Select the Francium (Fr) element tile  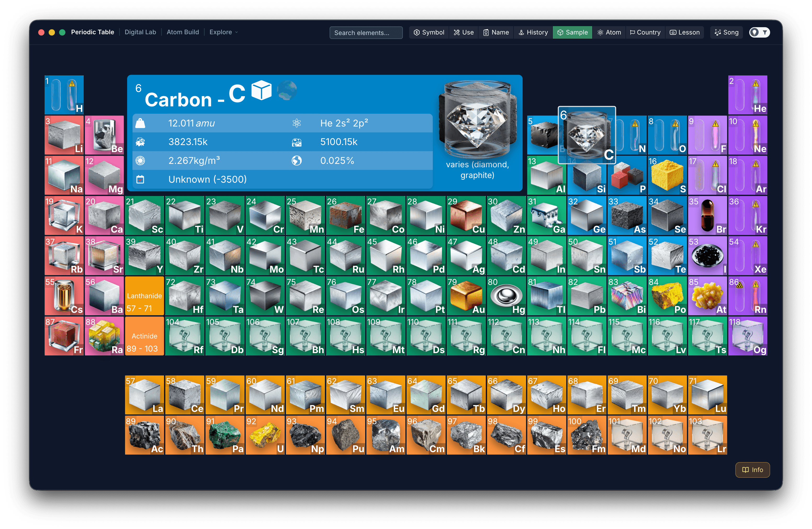[x=64, y=336]
